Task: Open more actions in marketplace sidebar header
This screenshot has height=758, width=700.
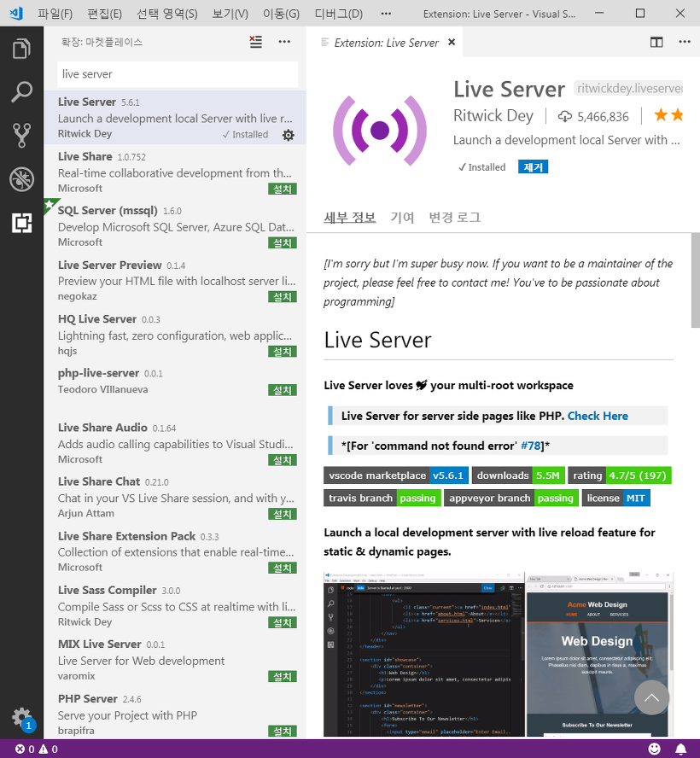Action: tap(284, 42)
